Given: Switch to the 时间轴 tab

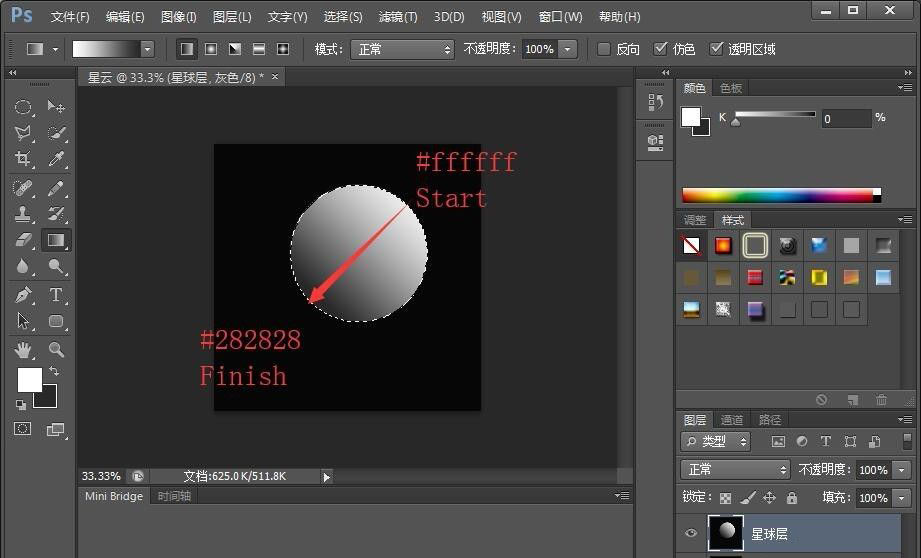Looking at the screenshot, I should 174,496.
